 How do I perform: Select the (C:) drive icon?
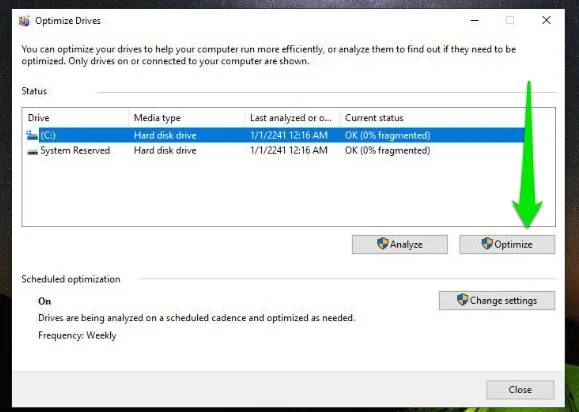pos(32,135)
